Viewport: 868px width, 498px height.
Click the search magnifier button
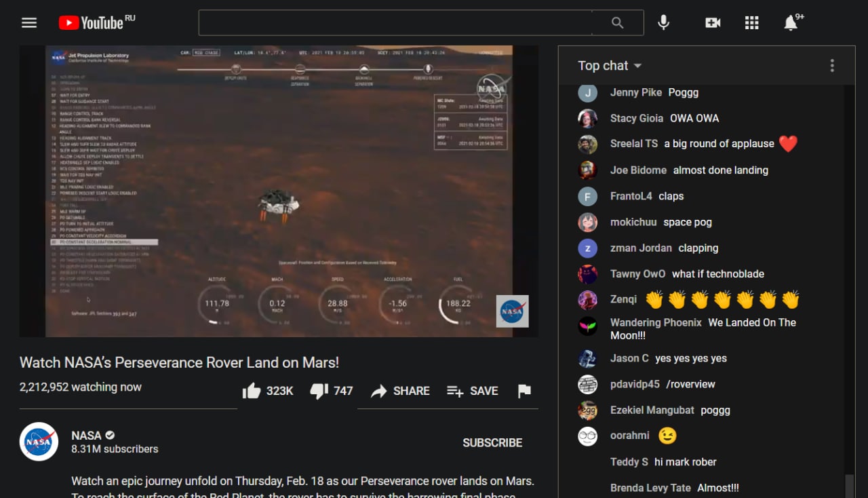617,22
